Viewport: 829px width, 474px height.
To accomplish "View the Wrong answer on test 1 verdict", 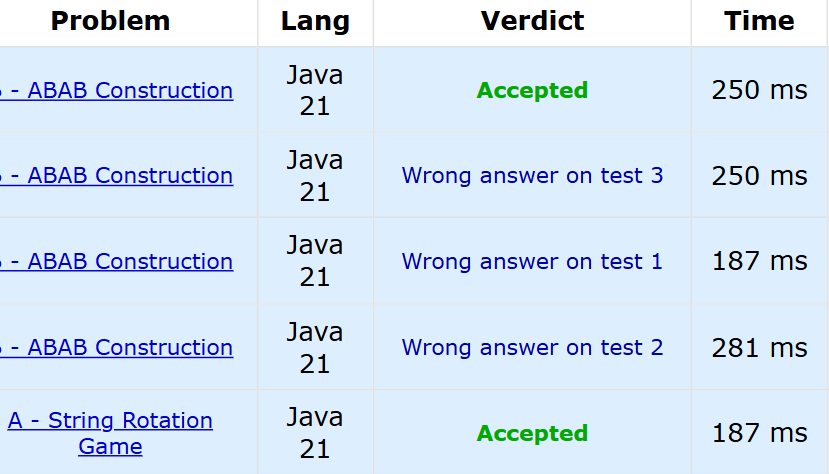I will point(532,261).
